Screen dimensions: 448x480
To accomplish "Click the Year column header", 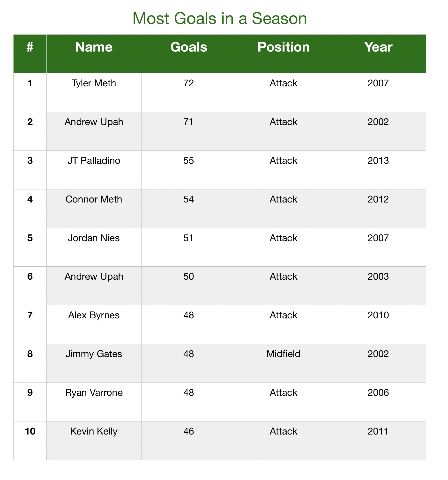I will [x=378, y=54].
